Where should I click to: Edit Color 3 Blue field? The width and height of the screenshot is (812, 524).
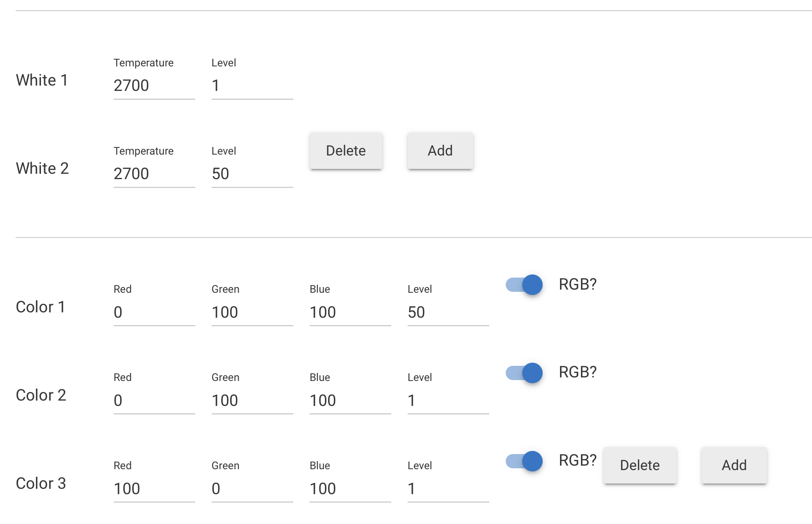click(x=350, y=489)
